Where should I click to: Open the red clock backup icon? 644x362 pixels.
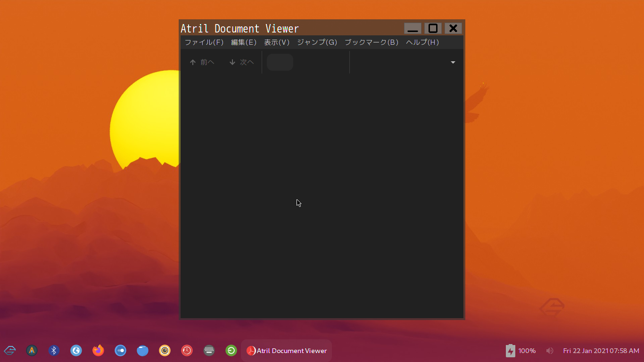[x=187, y=350]
